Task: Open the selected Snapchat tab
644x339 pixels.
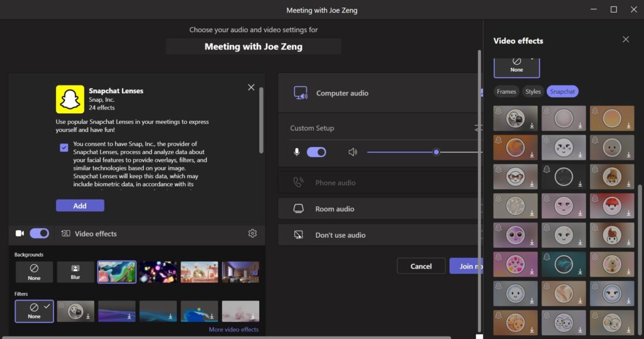Action: click(x=562, y=92)
